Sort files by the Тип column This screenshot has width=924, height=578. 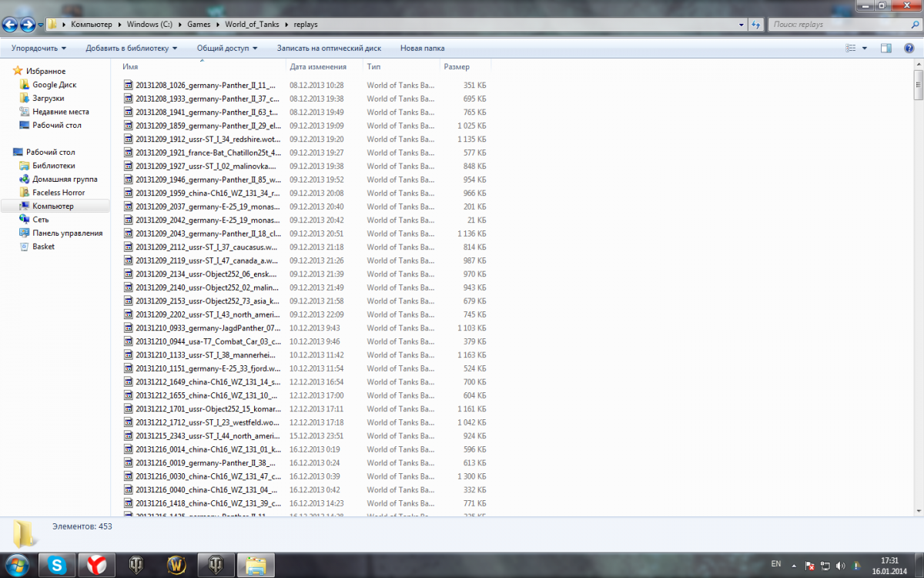(401, 67)
